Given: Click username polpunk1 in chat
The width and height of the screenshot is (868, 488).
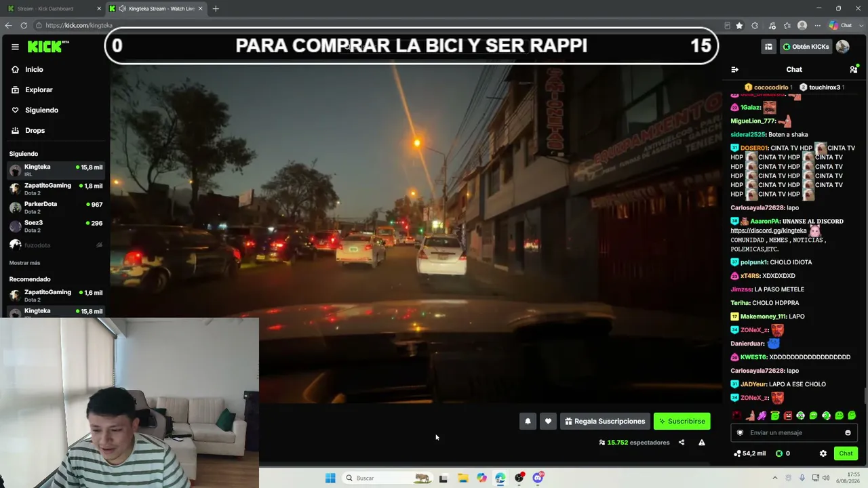Looking at the screenshot, I should (x=753, y=262).
